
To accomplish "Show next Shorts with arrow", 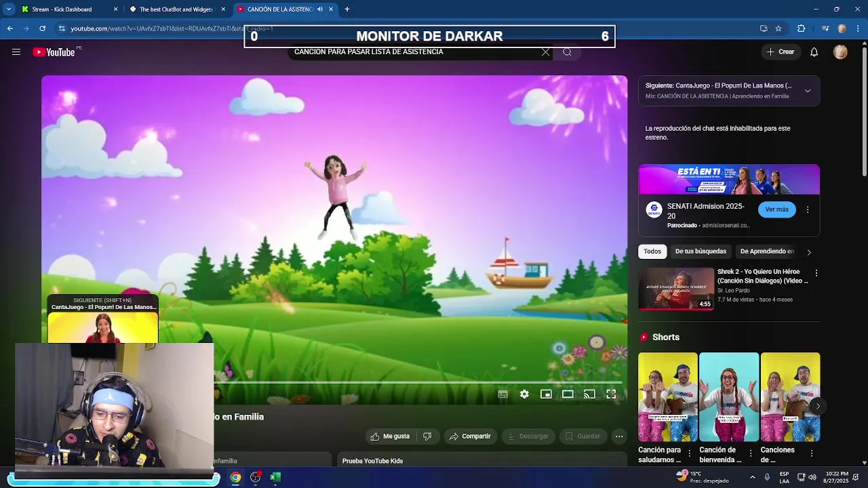I will 818,407.
